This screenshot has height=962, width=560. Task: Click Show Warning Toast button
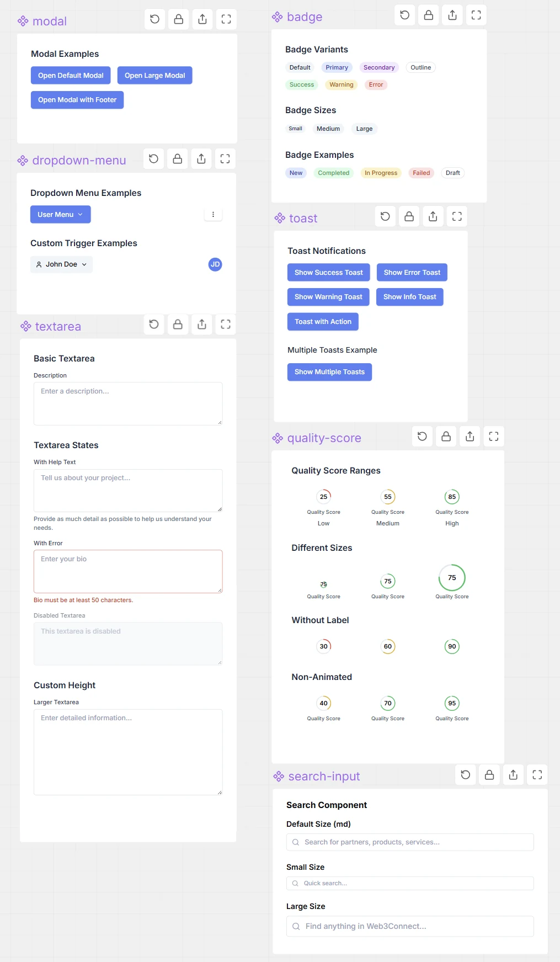(x=328, y=297)
